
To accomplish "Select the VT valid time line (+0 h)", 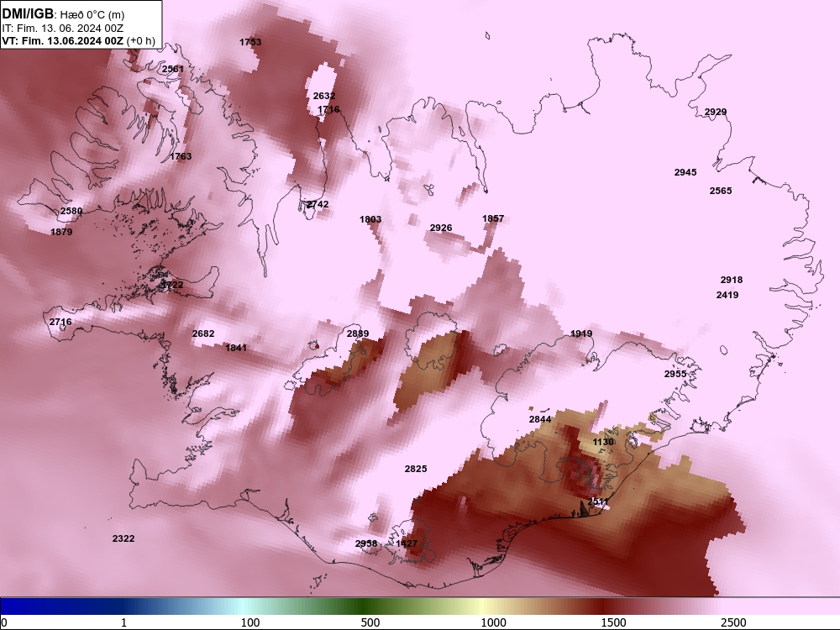I will click(x=79, y=40).
